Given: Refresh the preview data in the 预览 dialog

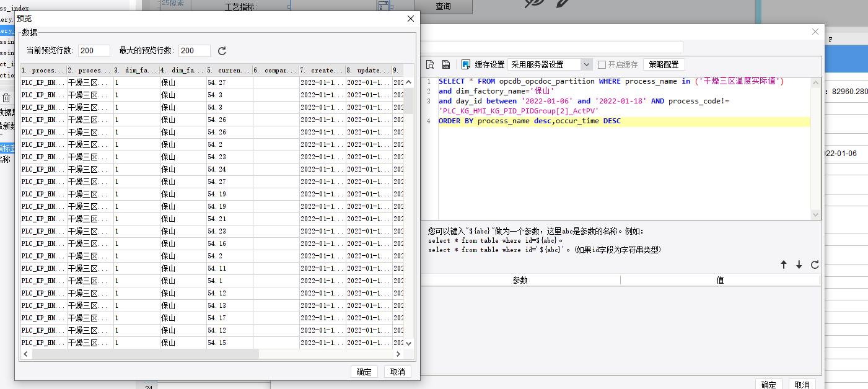Looking at the screenshot, I should 222,51.
